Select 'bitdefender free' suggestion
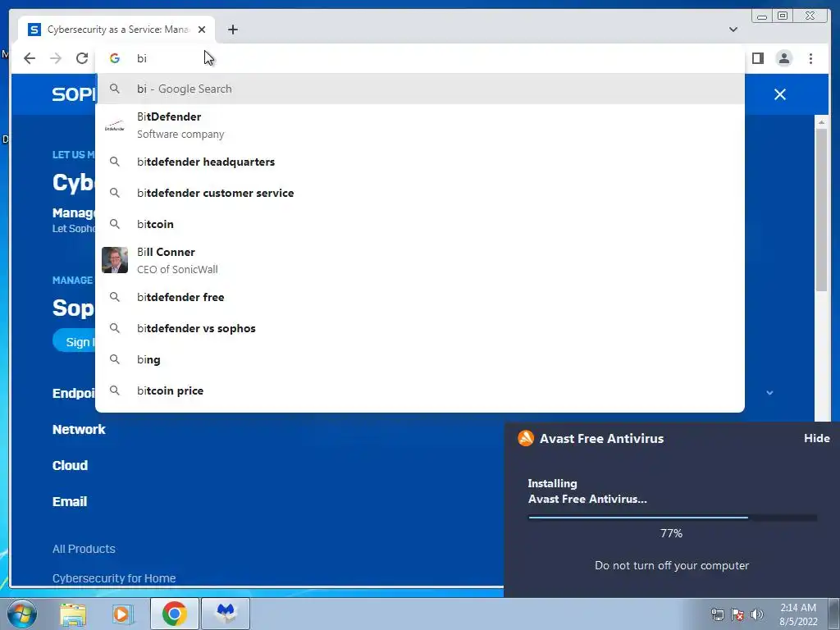This screenshot has height=630, width=840. [x=420, y=297]
